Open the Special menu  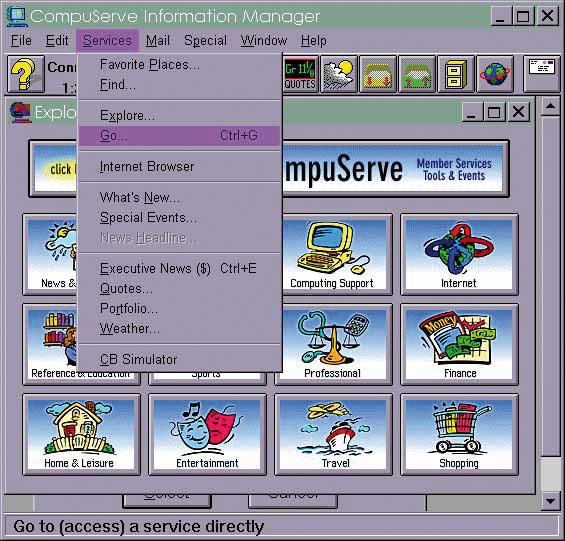tap(205, 41)
